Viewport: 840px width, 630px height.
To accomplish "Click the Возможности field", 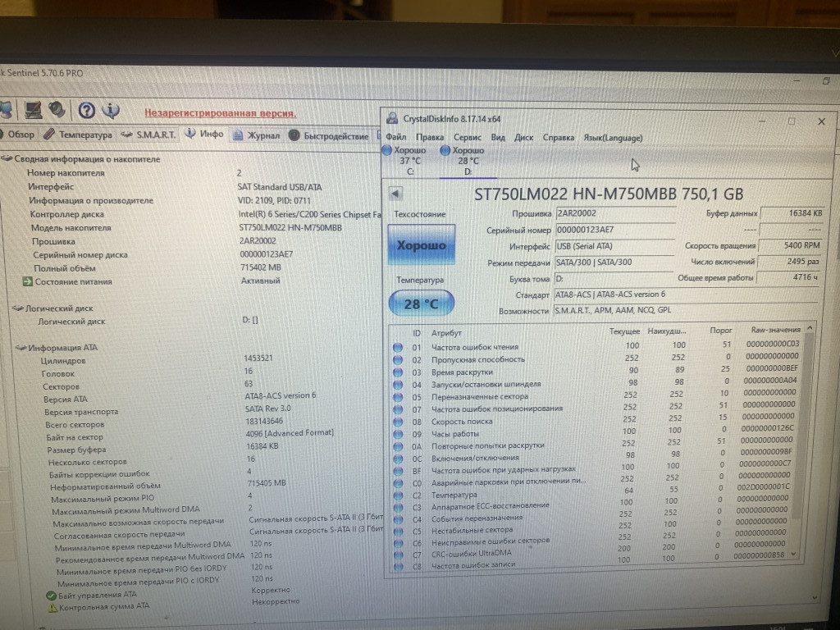I will click(x=685, y=309).
